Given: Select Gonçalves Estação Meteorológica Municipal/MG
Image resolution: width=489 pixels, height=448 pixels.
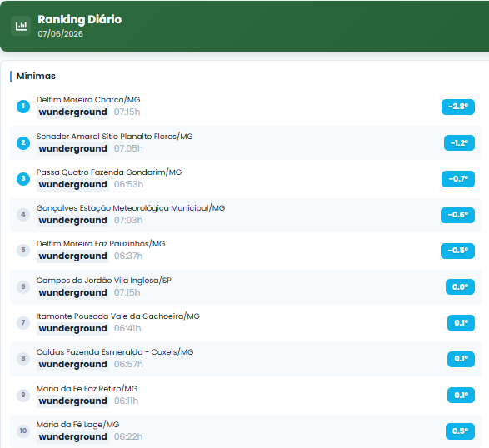Looking at the screenshot, I should pos(131,208).
